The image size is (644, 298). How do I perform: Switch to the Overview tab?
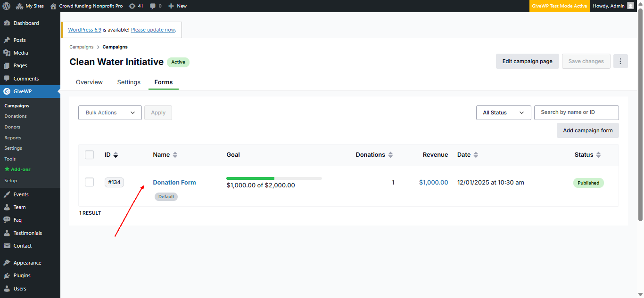tap(89, 82)
